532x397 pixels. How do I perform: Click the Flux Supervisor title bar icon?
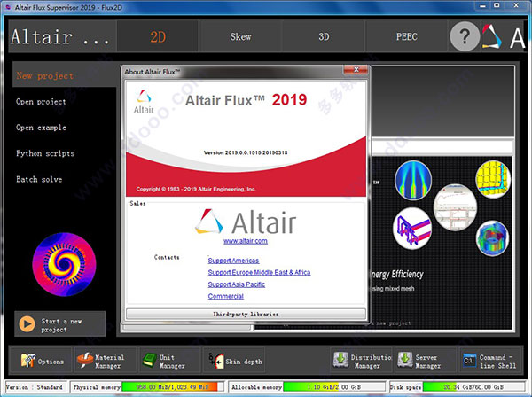pos(8,7)
